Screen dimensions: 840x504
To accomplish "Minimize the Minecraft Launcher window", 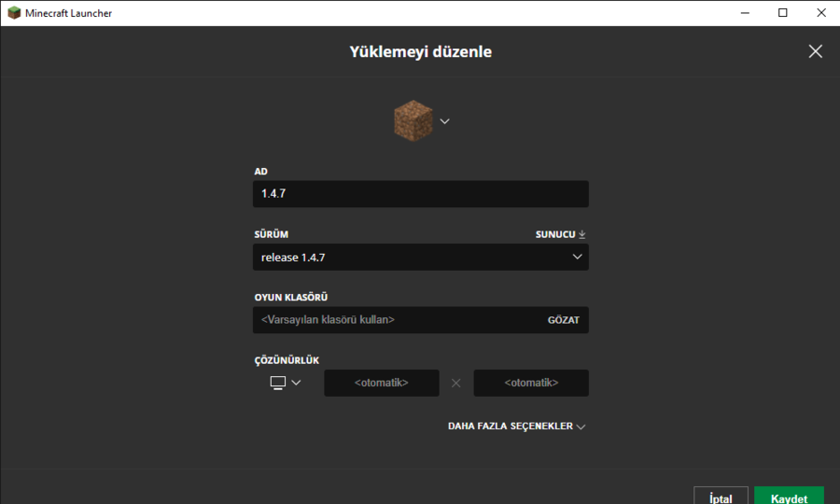I will coord(745,13).
